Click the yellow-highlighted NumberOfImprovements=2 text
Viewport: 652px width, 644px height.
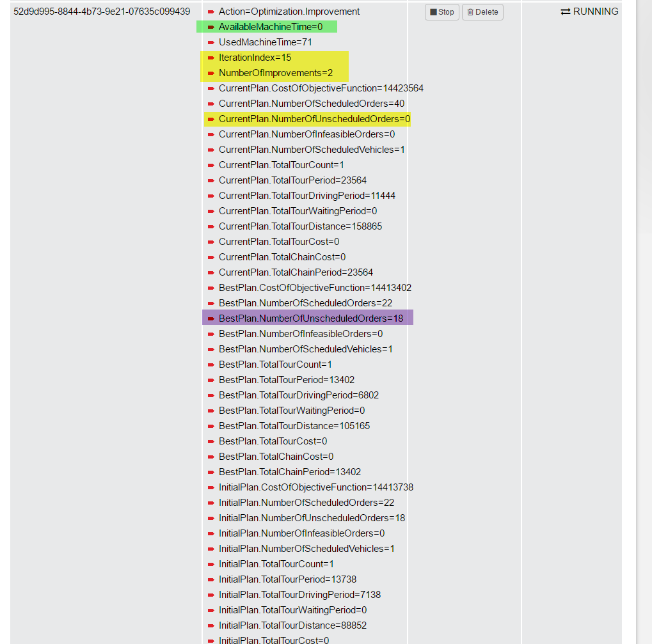pos(276,73)
